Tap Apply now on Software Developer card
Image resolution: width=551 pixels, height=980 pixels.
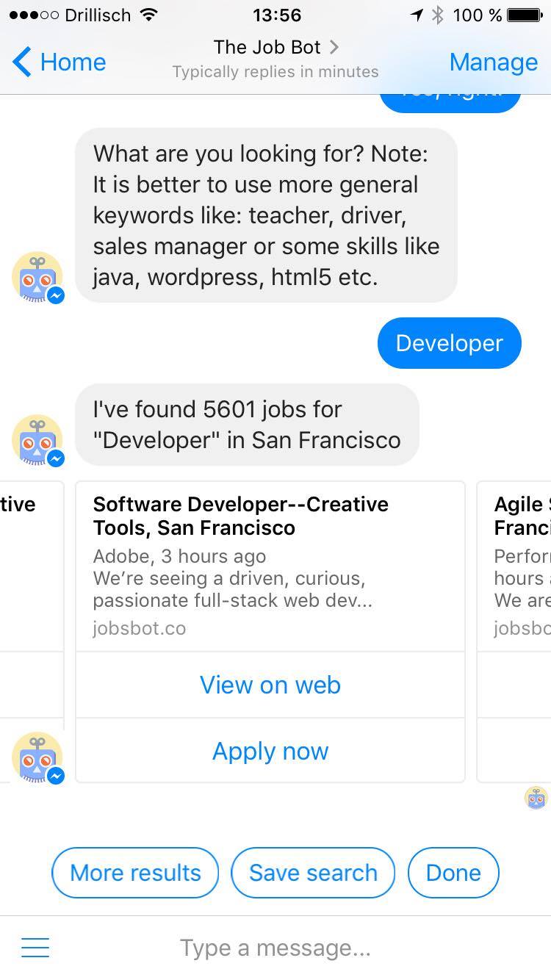tap(270, 751)
